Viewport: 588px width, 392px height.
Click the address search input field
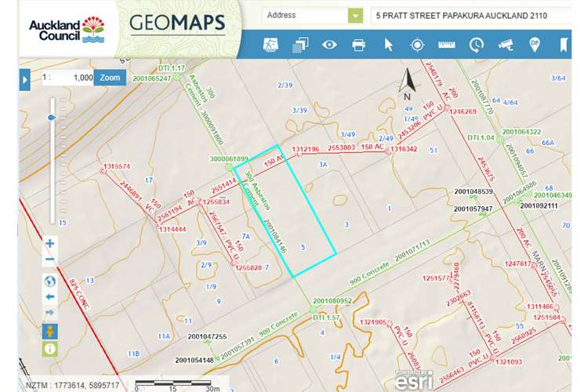pos(471,16)
